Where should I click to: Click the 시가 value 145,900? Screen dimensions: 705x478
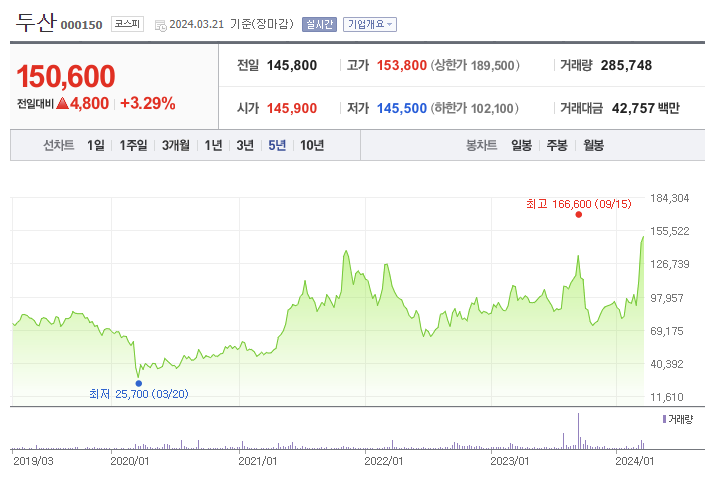pyautogui.click(x=292, y=108)
